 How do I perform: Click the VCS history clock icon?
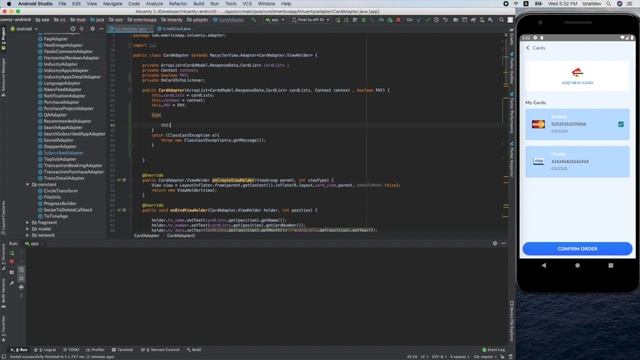click(x=436, y=20)
